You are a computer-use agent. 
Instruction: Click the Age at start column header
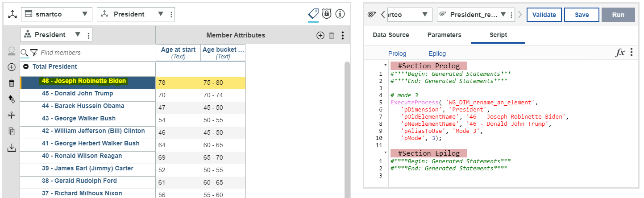pyautogui.click(x=178, y=53)
